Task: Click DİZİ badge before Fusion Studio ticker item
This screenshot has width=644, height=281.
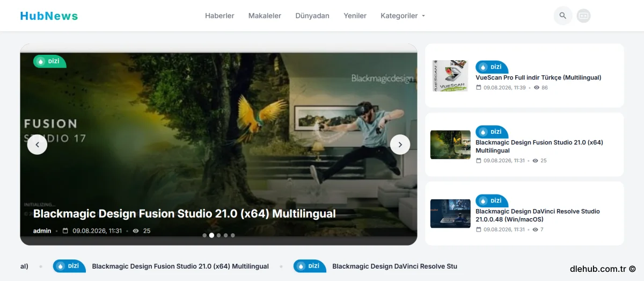Action: pos(69,266)
